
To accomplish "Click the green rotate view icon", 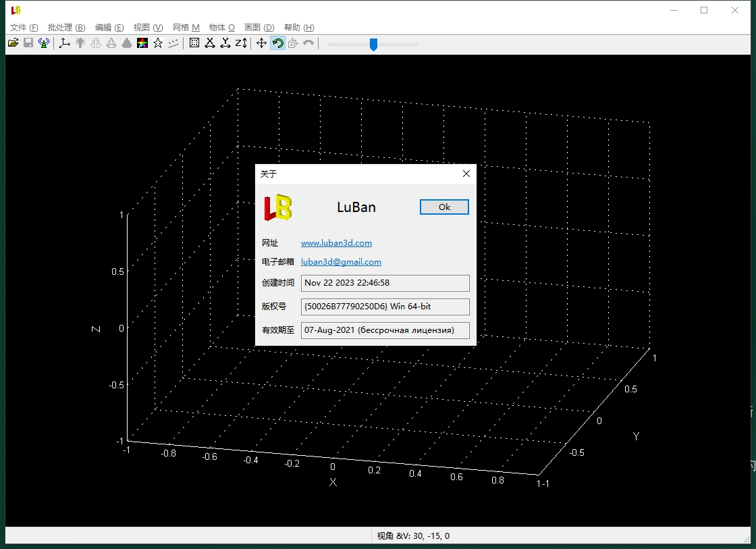I will coord(277,43).
